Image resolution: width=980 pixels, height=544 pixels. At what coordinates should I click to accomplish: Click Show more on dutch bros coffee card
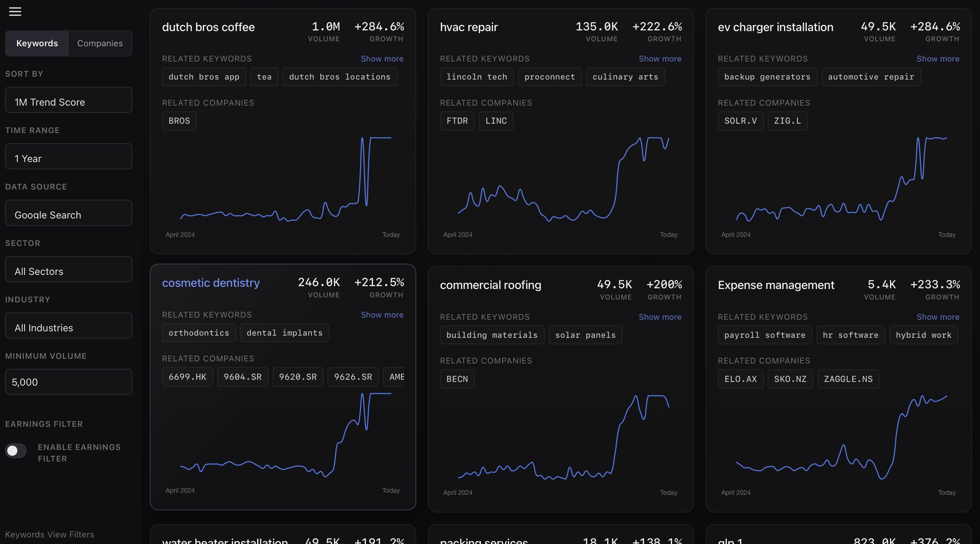(x=382, y=59)
